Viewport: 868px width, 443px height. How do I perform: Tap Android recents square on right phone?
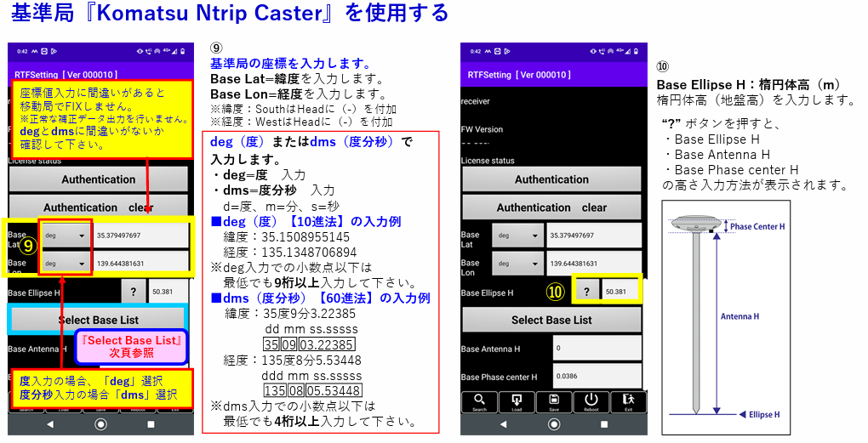click(604, 424)
